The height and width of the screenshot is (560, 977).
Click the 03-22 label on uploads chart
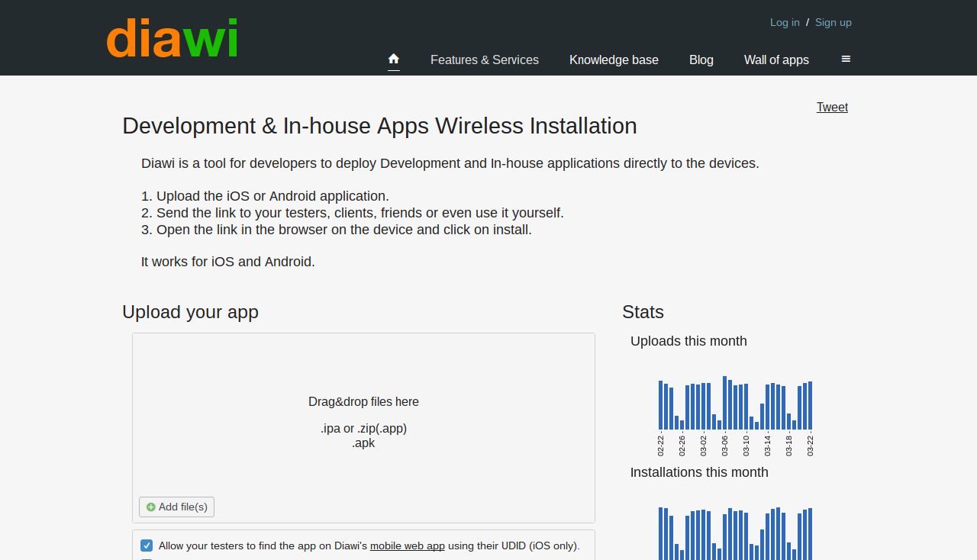tap(811, 446)
